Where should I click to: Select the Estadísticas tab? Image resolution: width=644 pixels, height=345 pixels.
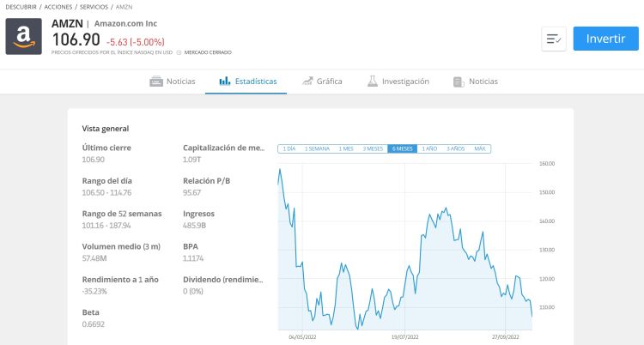point(247,82)
